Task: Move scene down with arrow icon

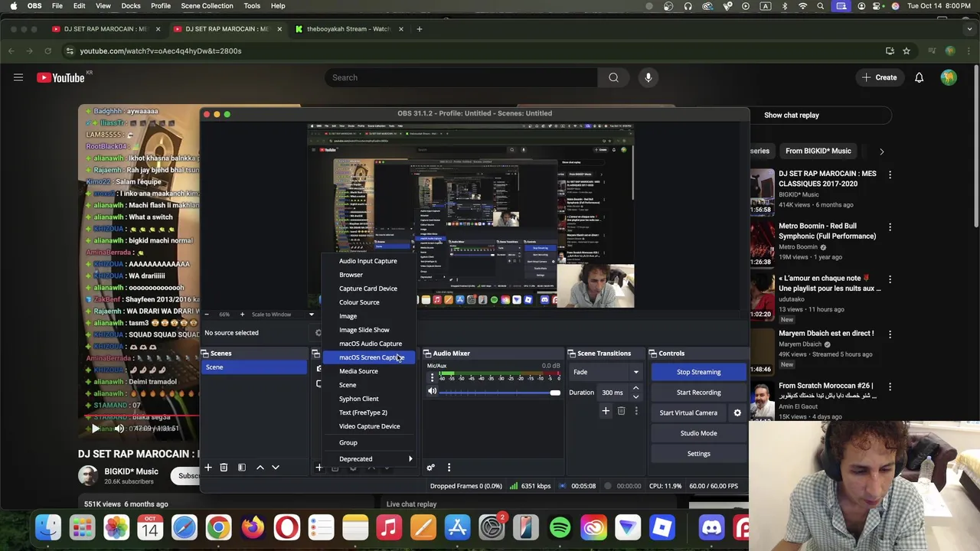Action: point(276,468)
